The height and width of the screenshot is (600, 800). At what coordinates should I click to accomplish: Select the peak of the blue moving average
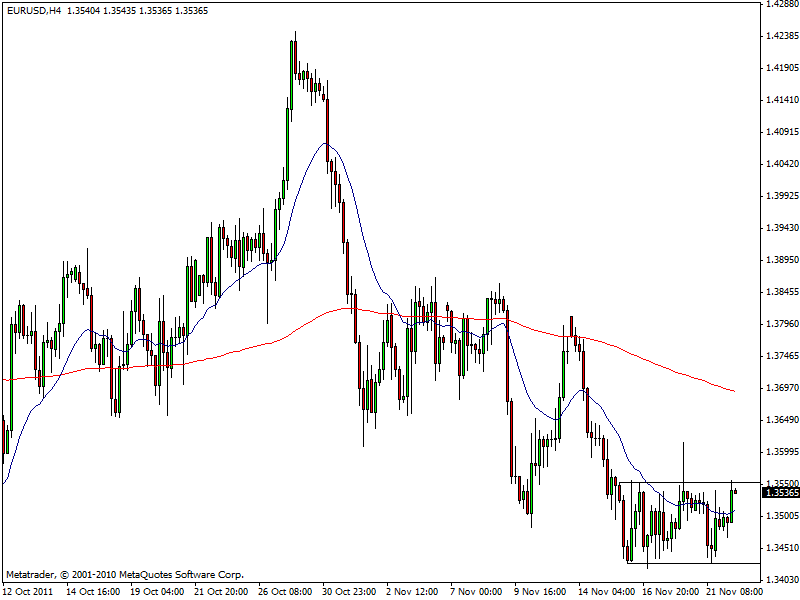(326, 144)
